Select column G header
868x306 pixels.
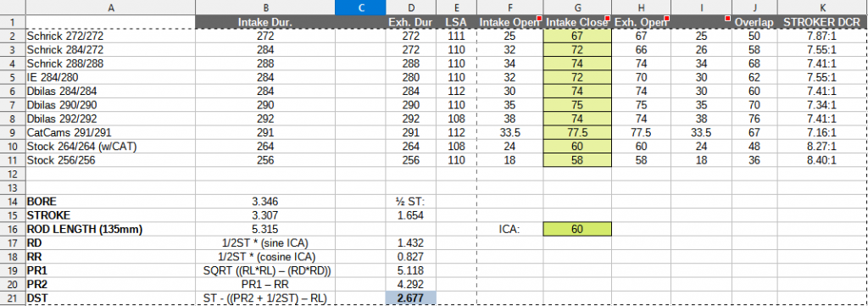coord(577,7)
